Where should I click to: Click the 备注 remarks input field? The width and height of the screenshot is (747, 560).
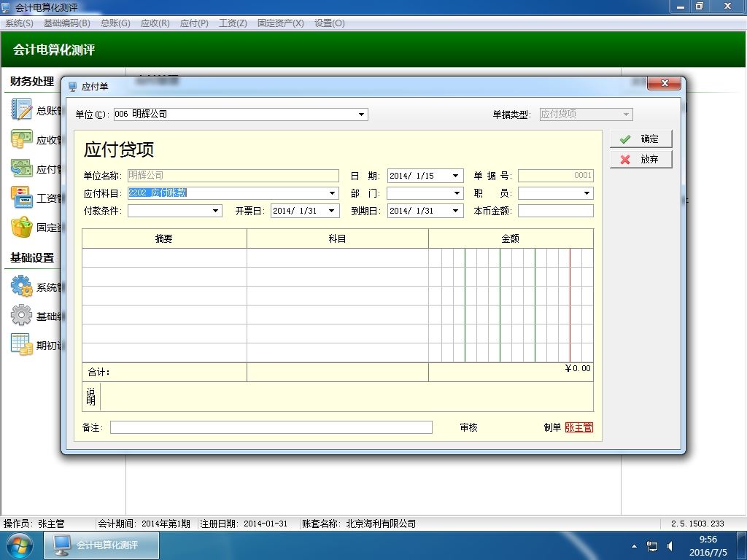tap(271, 427)
